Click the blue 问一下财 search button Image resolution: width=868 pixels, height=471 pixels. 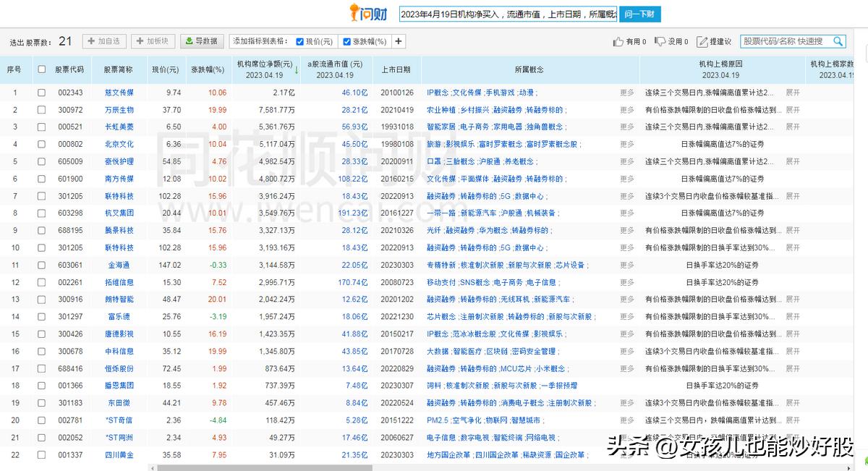tap(639, 14)
